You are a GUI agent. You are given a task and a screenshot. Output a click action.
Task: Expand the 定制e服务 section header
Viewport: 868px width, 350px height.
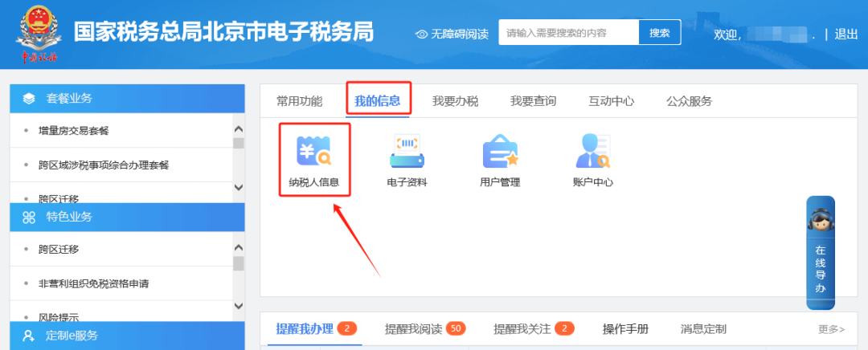[127, 336]
